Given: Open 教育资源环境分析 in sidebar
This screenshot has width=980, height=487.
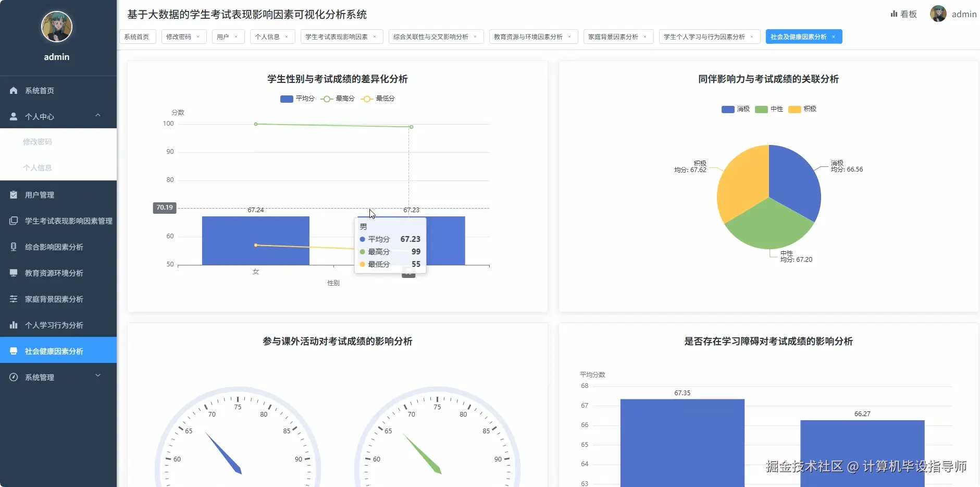Looking at the screenshot, I should [x=58, y=273].
